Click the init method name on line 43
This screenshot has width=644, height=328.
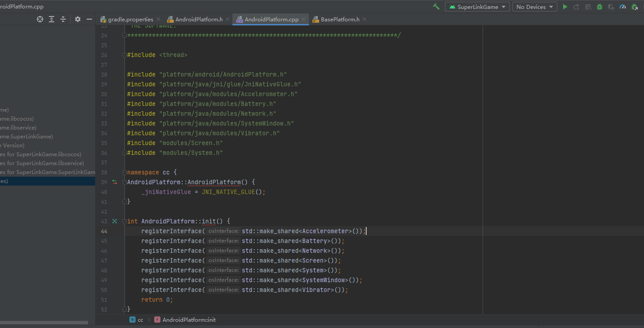pos(209,221)
